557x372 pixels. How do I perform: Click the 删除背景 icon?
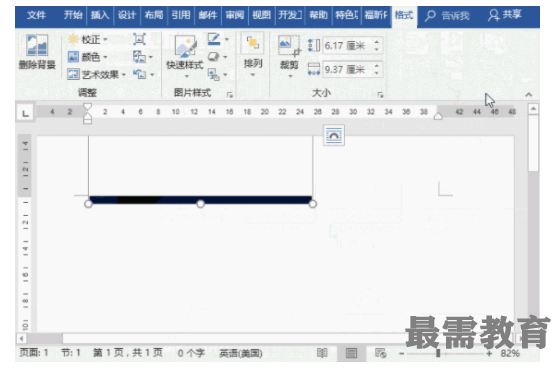tap(37, 45)
